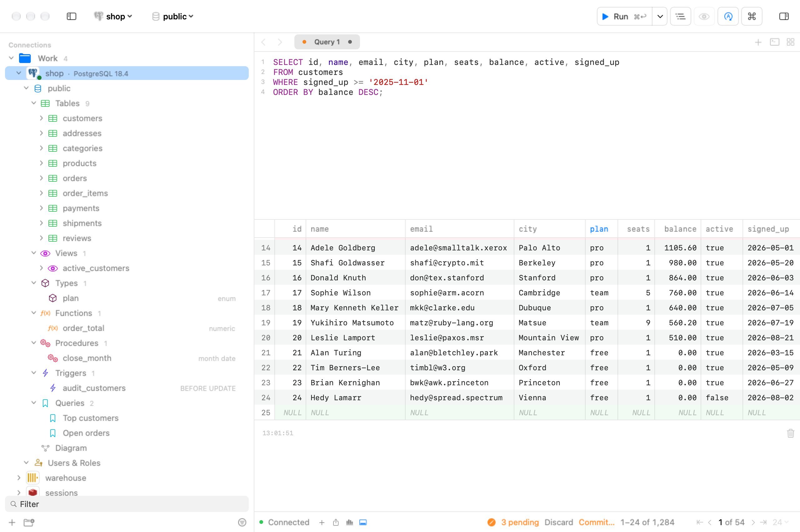Click the 3 pending changes indicator

pyautogui.click(x=513, y=522)
